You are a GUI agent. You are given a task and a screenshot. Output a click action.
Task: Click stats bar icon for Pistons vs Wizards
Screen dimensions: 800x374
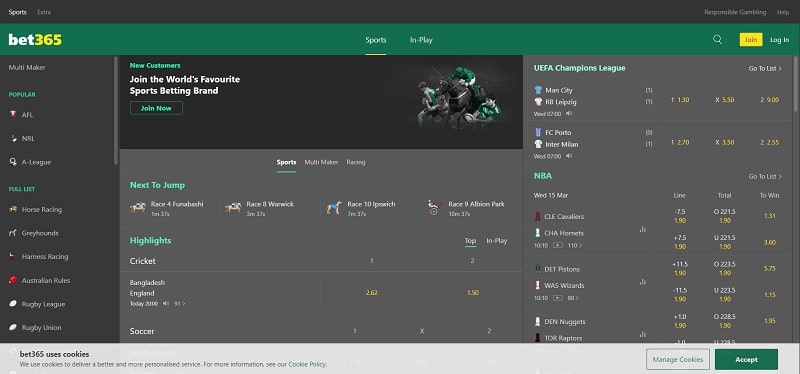click(x=642, y=282)
